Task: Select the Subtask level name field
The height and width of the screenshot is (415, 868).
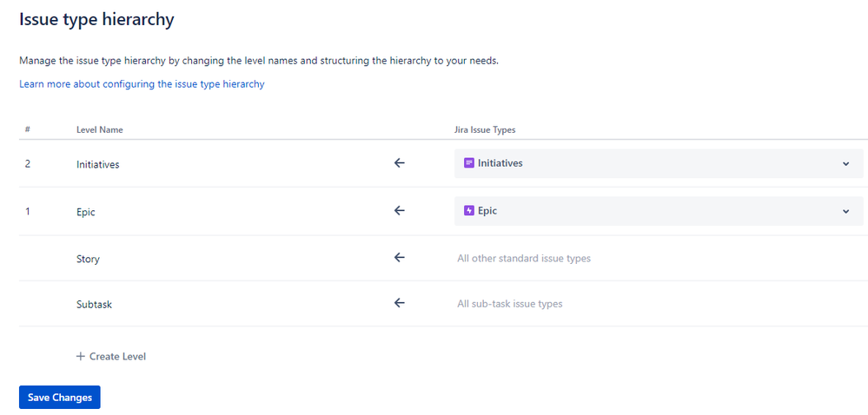Action: pyautogui.click(x=94, y=305)
